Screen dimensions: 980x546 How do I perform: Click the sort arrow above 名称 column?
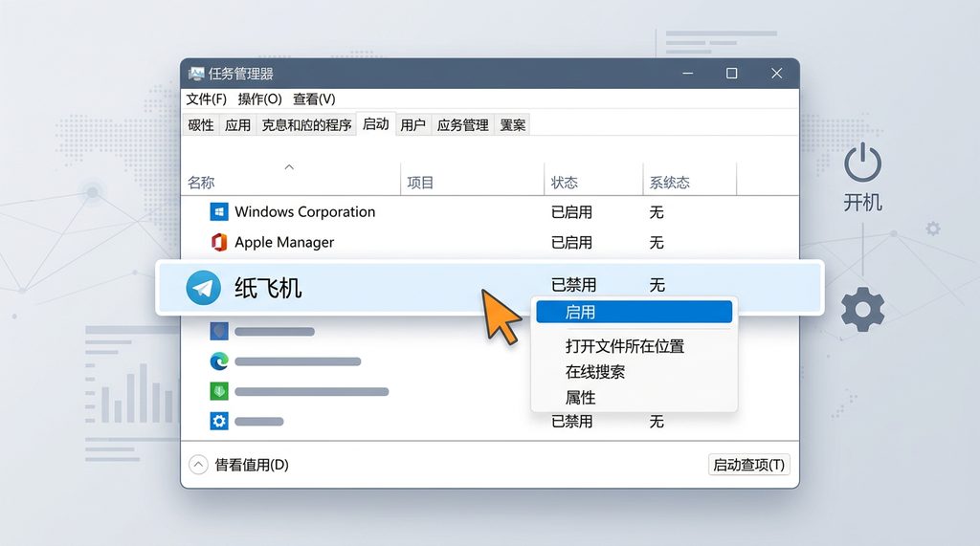pyautogui.click(x=289, y=166)
